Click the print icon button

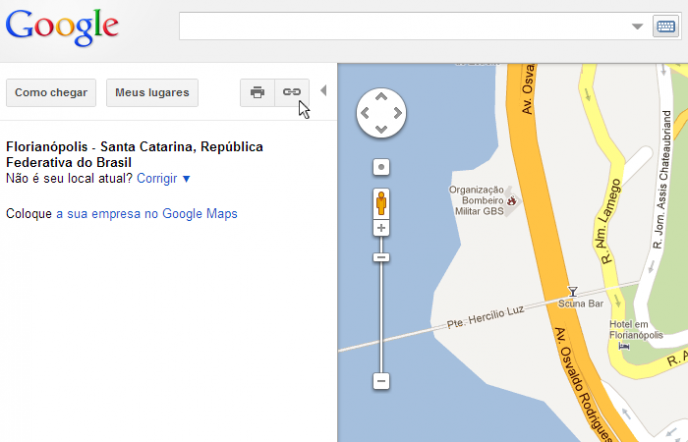257,93
